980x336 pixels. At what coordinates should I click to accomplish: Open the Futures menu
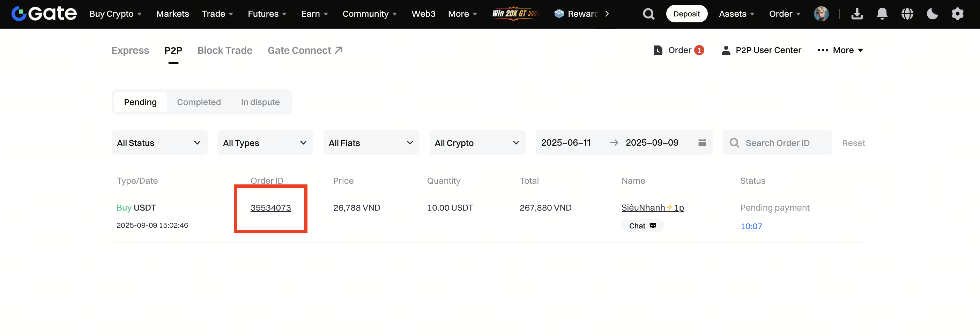[267, 14]
